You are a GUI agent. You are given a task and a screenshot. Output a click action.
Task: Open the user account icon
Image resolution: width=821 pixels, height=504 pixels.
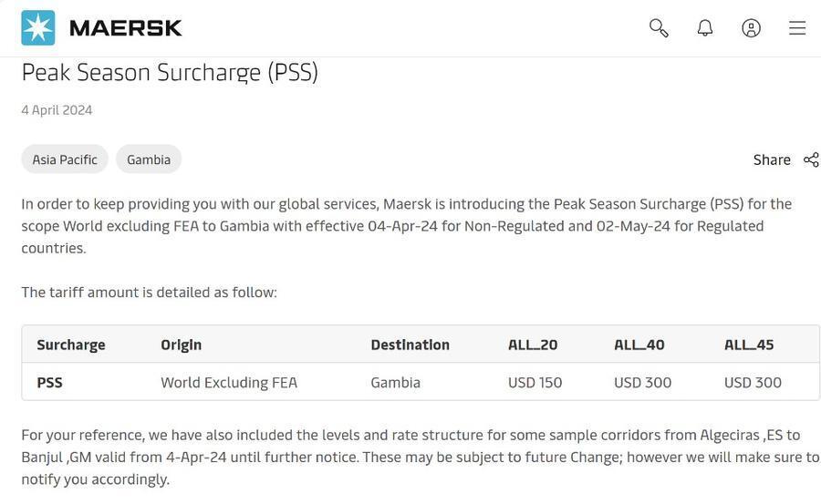coord(752,28)
